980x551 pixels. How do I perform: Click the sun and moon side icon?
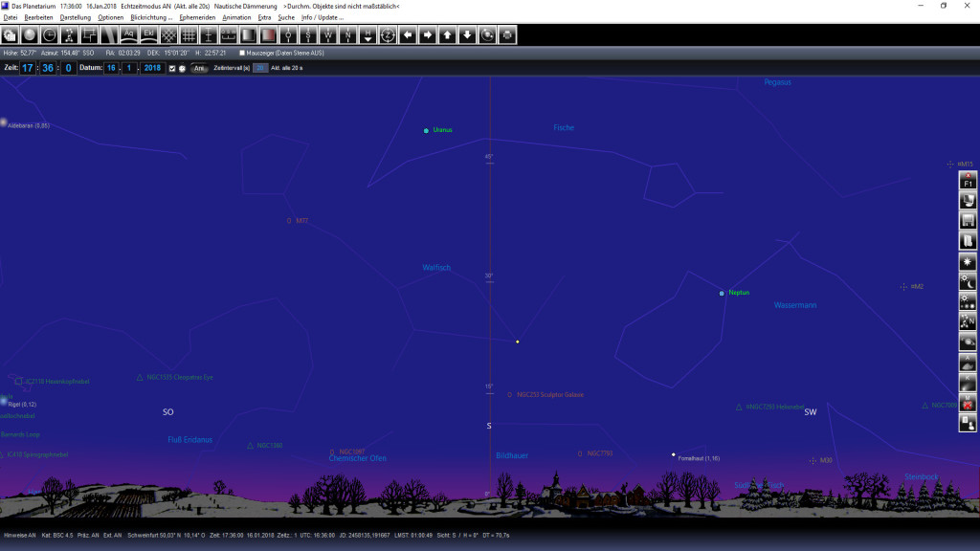967,282
